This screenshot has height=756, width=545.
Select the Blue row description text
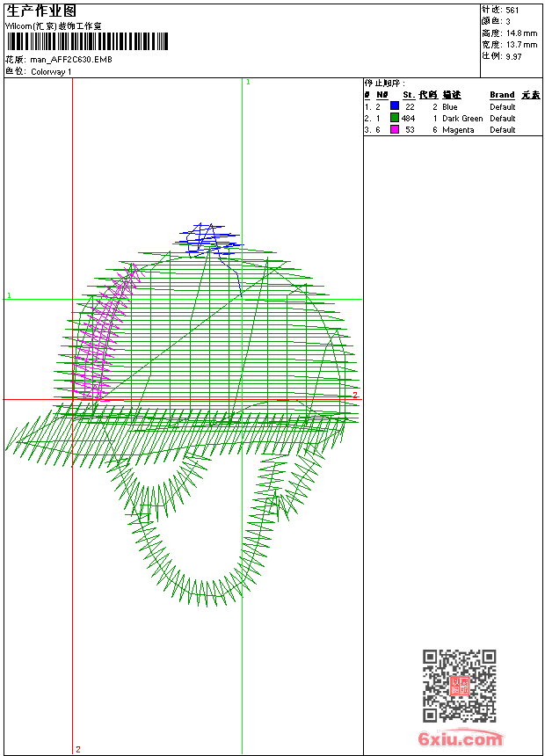tap(450, 107)
